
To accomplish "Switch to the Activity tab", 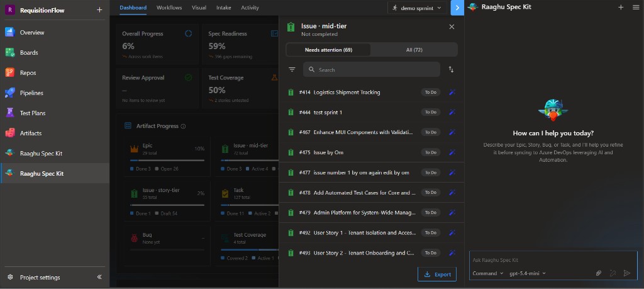I will point(250,8).
